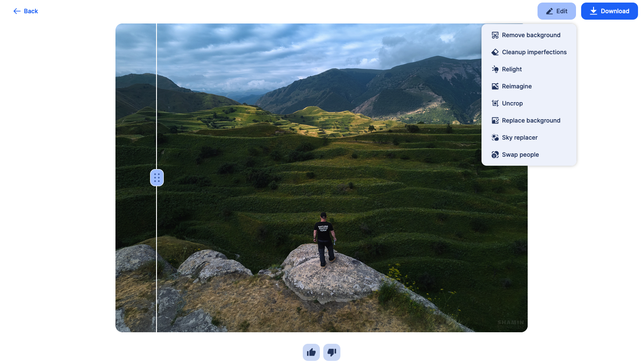Click the before/after comparison slider handle
644x363 pixels.
(x=157, y=178)
